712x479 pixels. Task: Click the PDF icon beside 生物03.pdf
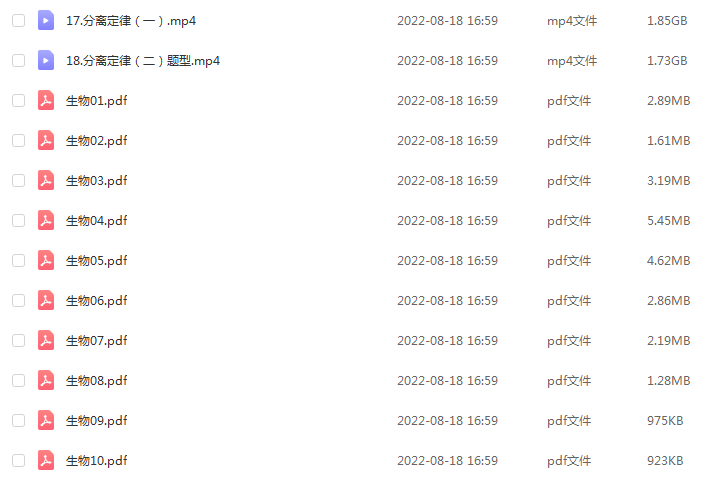tap(46, 180)
